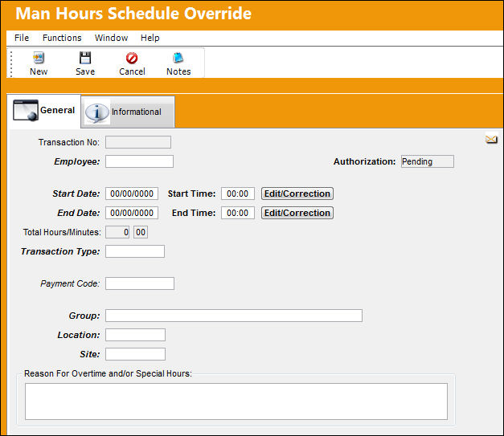Click the Transaction No field
This screenshot has height=436, width=504.
[138, 142]
